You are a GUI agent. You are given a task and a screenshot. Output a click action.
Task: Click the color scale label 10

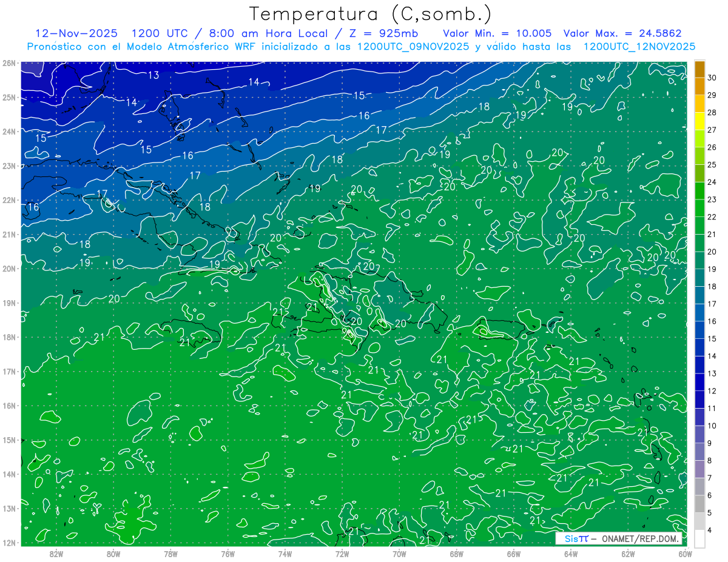(x=712, y=426)
